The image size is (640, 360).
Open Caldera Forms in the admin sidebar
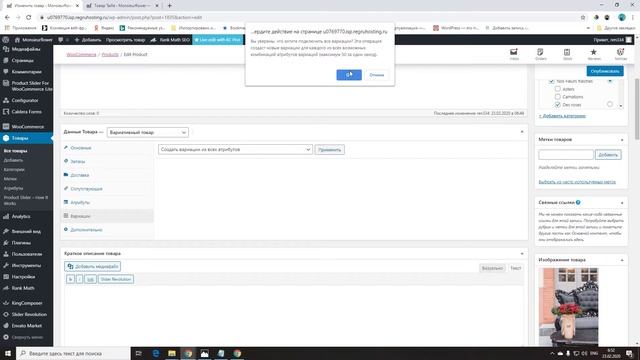[x=26, y=112]
